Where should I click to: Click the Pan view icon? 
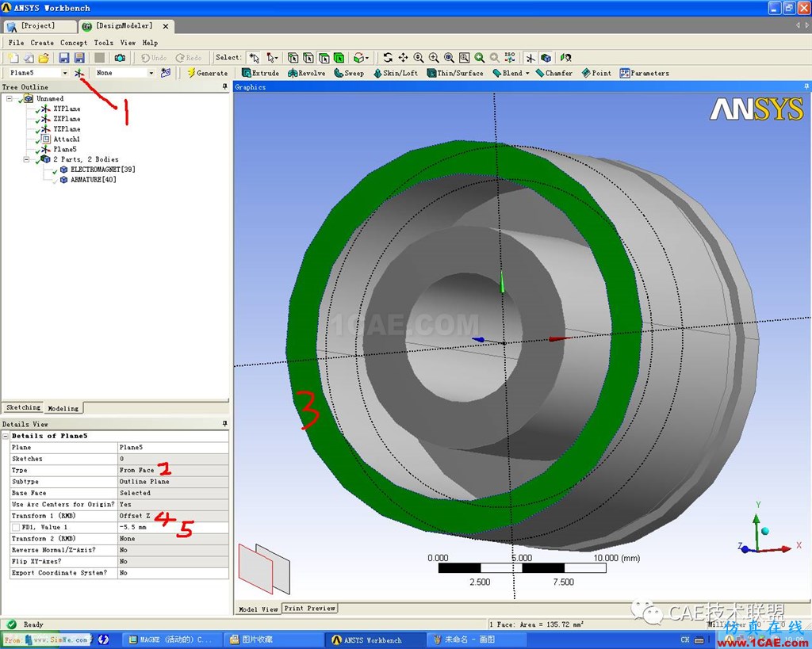[x=403, y=57]
